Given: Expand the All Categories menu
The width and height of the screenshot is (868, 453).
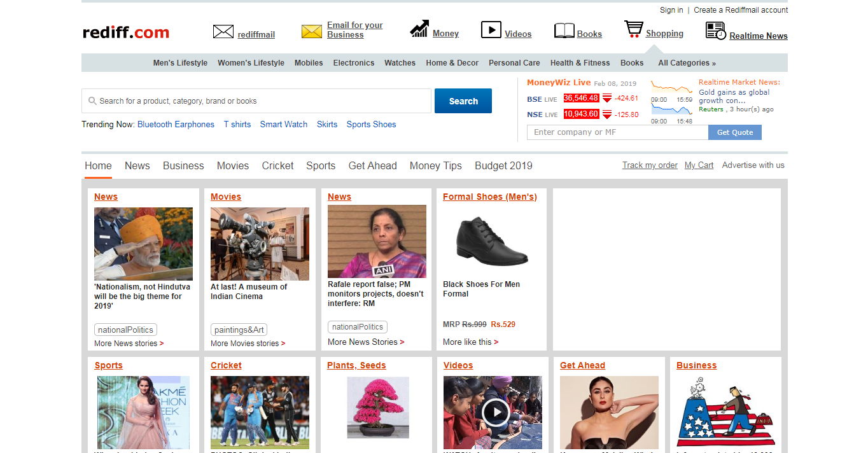Looking at the screenshot, I should point(687,63).
